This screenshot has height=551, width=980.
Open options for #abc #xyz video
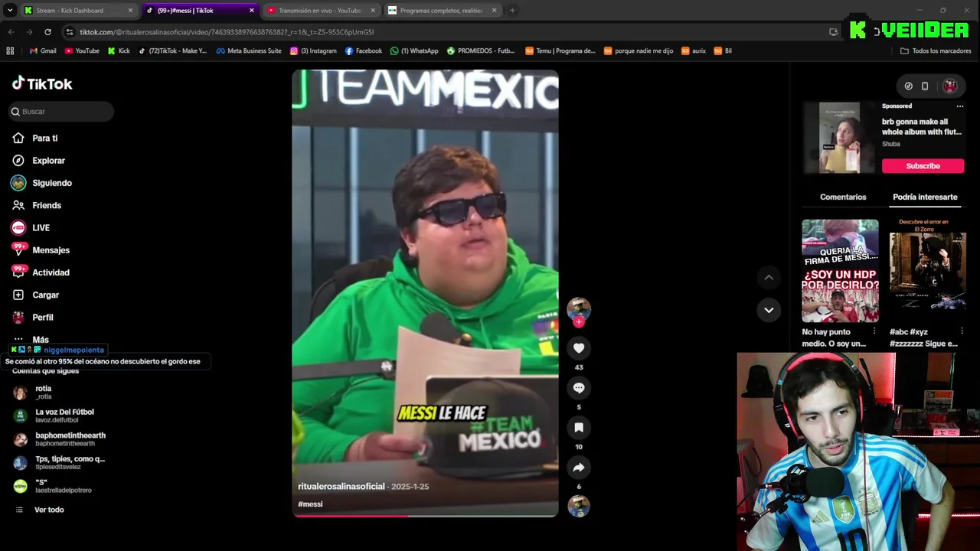tap(962, 331)
